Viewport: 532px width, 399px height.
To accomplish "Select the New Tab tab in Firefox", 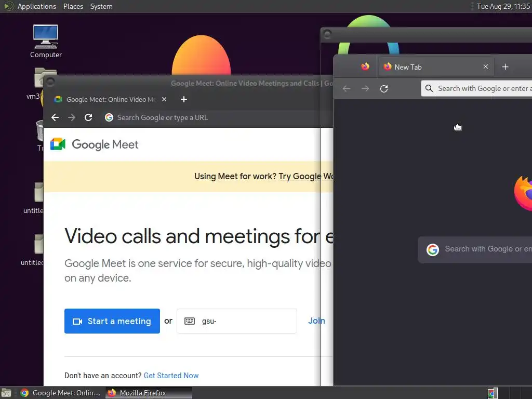I will click(x=436, y=67).
